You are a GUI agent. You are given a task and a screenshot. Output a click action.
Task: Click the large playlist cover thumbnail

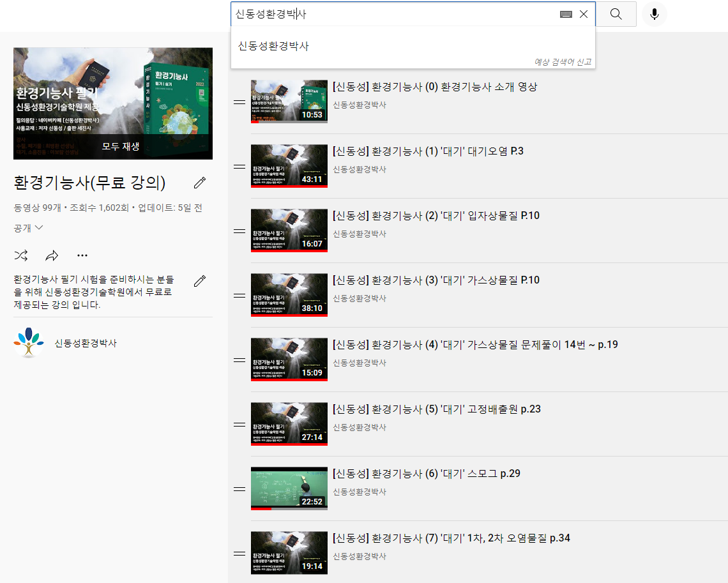point(113,103)
